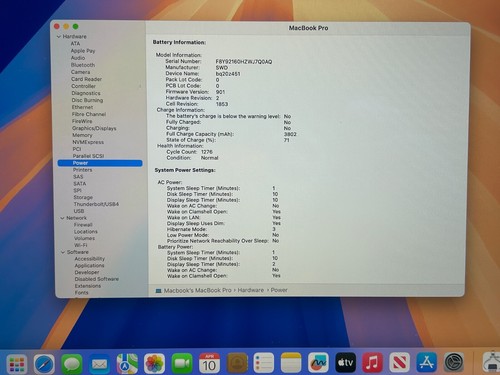Select PCI in the sidebar
The width and height of the screenshot is (500, 375).
coord(77,149)
